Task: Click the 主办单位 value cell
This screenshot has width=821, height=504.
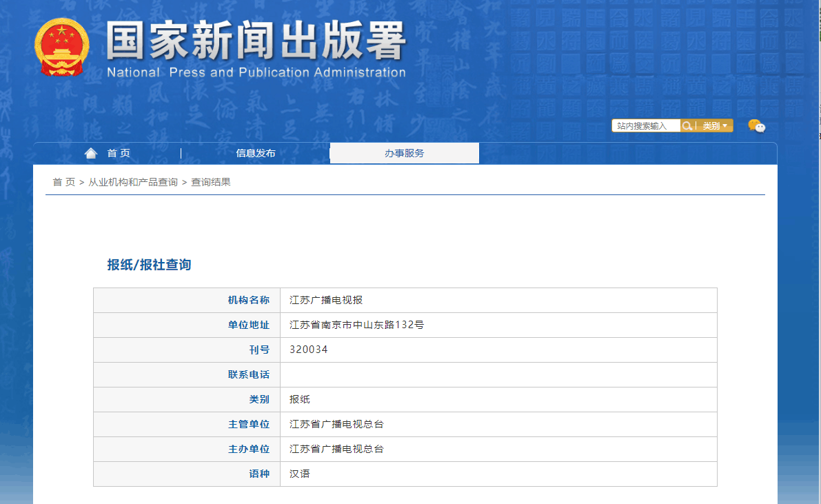Action: 336,449
